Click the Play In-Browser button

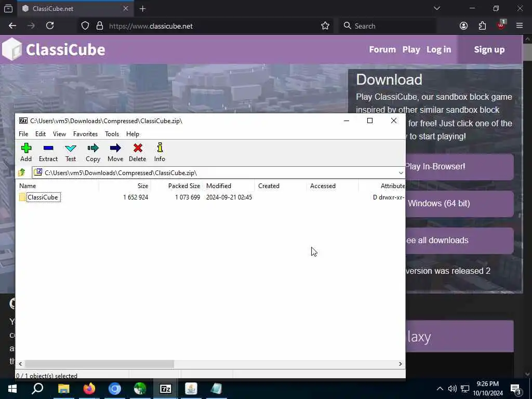pyautogui.click(x=459, y=167)
